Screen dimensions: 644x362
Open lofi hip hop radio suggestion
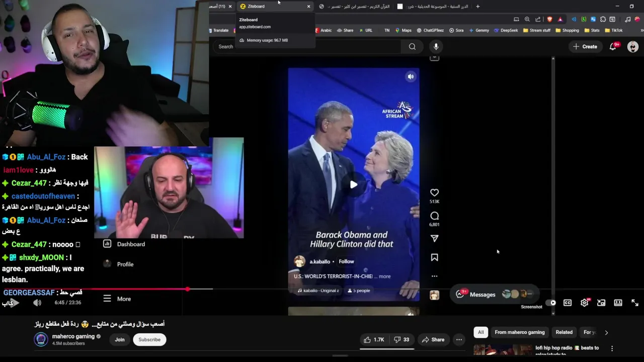click(x=567, y=350)
